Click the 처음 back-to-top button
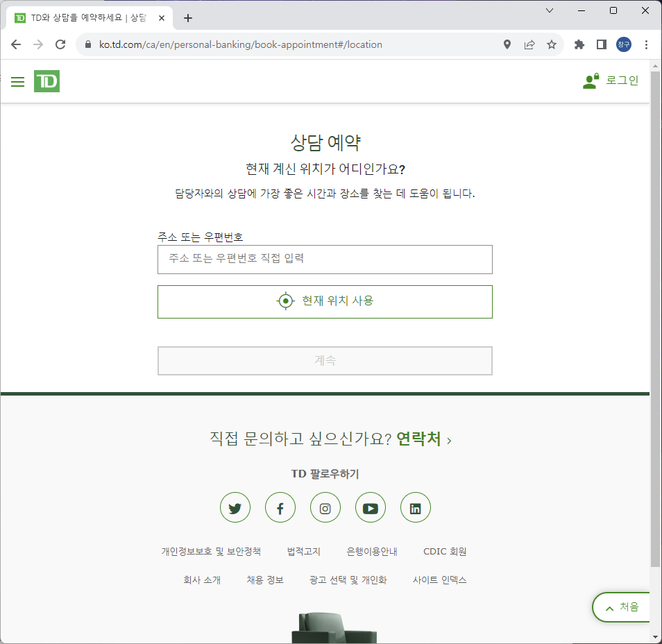 click(x=621, y=607)
